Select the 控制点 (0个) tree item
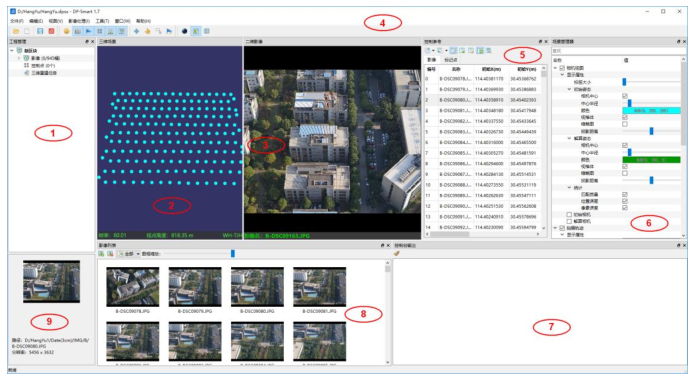This screenshot has width=695, height=382. [x=43, y=65]
